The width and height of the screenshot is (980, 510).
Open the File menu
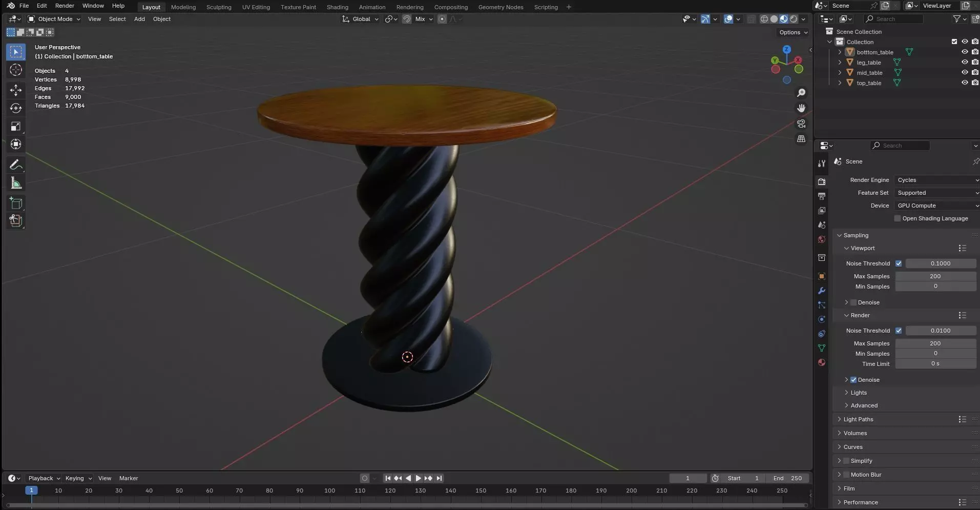[24, 6]
